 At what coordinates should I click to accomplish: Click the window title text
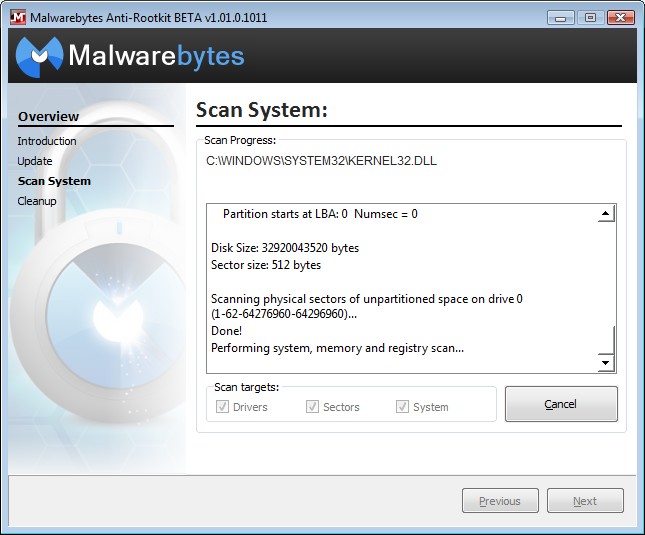click(148, 18)
